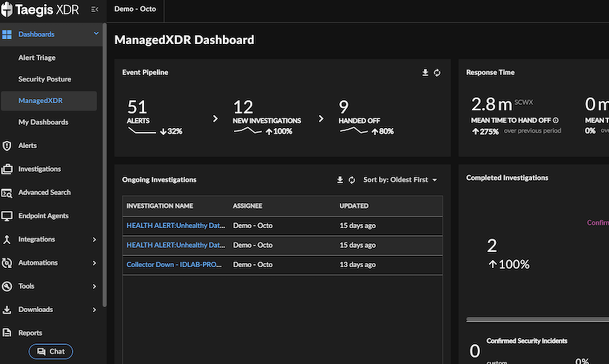Click the Completed Investigations horizontal scrollbar
This screenshot has width=609, height=364.
538,320
